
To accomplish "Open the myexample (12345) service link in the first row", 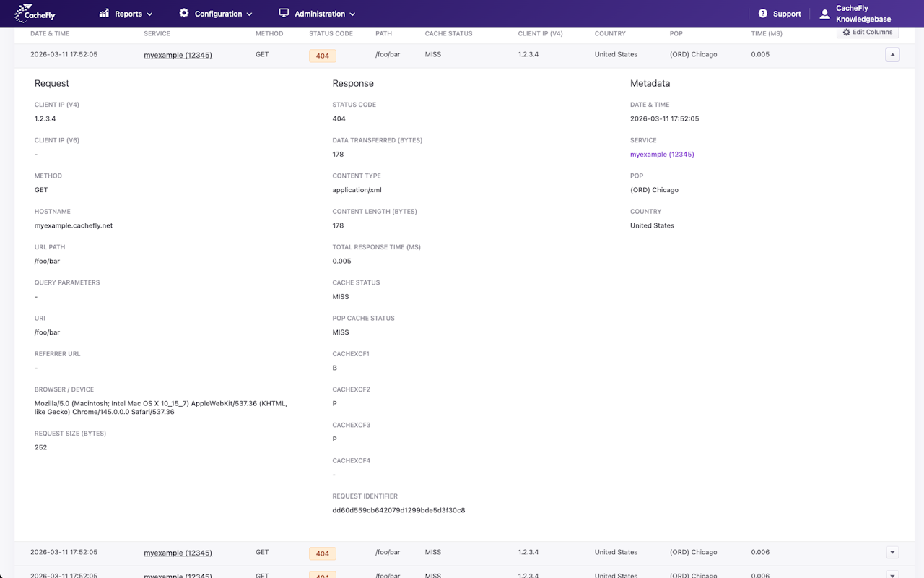I will click(x=178, y=55).
